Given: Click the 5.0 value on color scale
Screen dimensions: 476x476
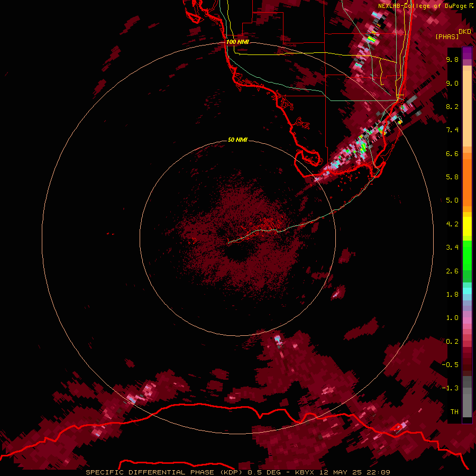Looking at the screenshot, I should 452,200.
